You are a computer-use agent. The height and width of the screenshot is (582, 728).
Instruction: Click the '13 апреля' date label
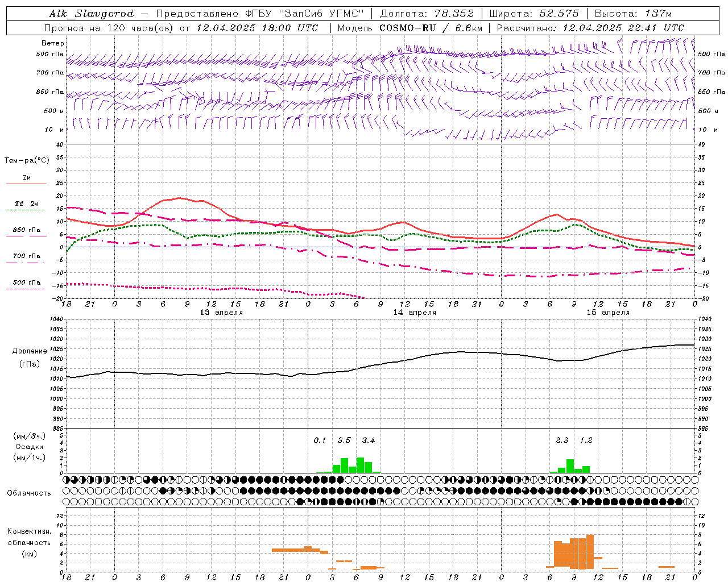point(221,313)
